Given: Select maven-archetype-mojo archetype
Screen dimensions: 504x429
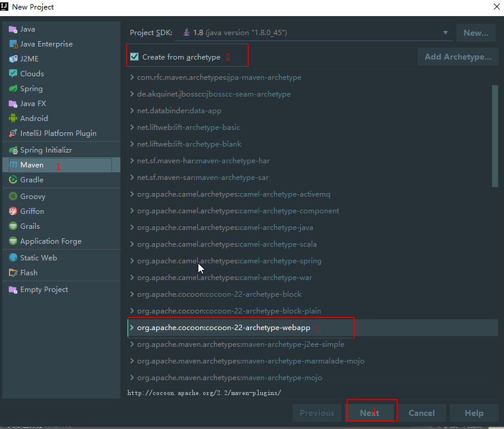Looking at the screenshot, I should pyautogui.click(x=312, y=378).
